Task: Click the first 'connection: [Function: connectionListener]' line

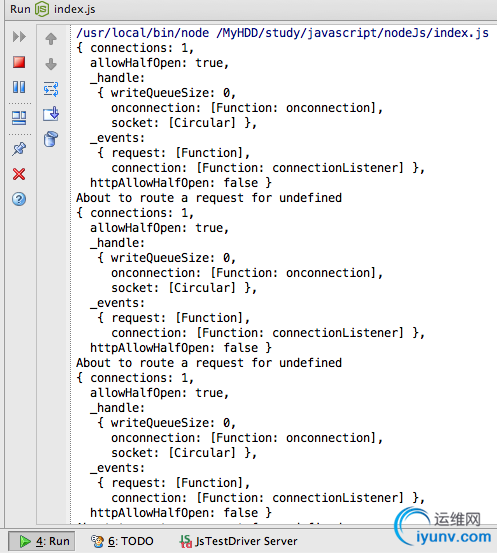Action: 268,168
